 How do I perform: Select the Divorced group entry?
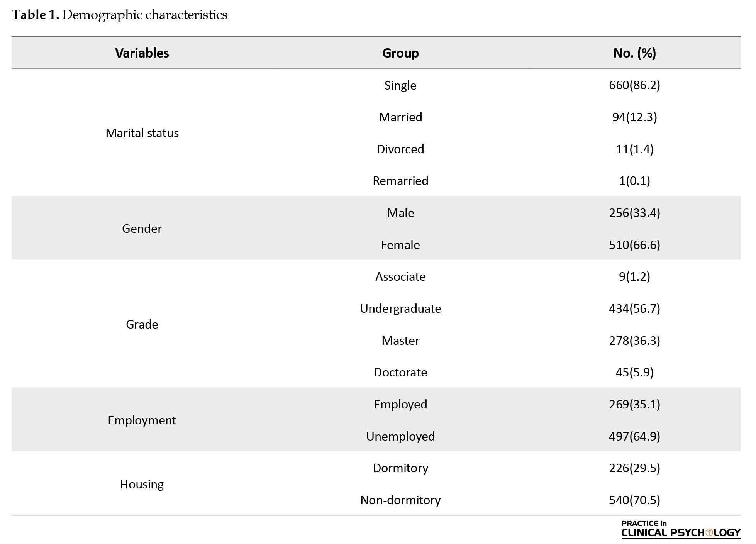point(400,149)
